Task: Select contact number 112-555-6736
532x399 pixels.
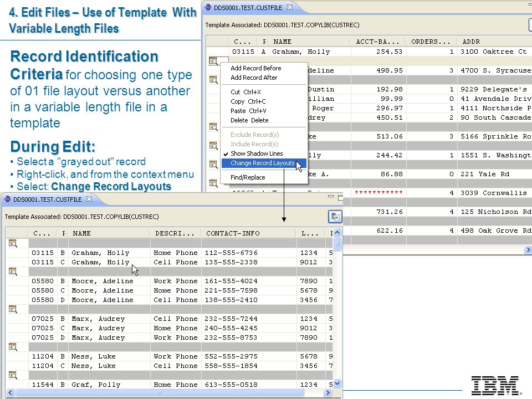Action: pyautogui.click(x=249, y=253)
